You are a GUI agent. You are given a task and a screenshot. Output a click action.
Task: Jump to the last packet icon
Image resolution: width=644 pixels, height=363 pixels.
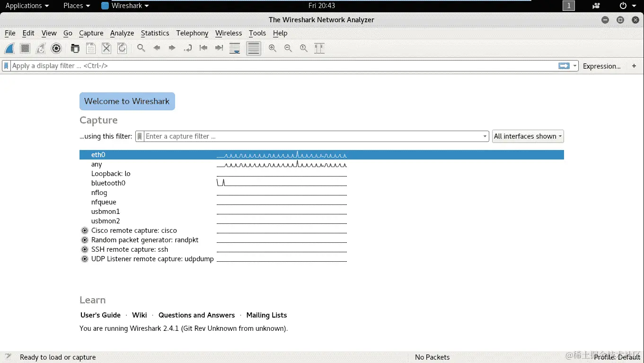pyautogui.click(x=219, y=48)
